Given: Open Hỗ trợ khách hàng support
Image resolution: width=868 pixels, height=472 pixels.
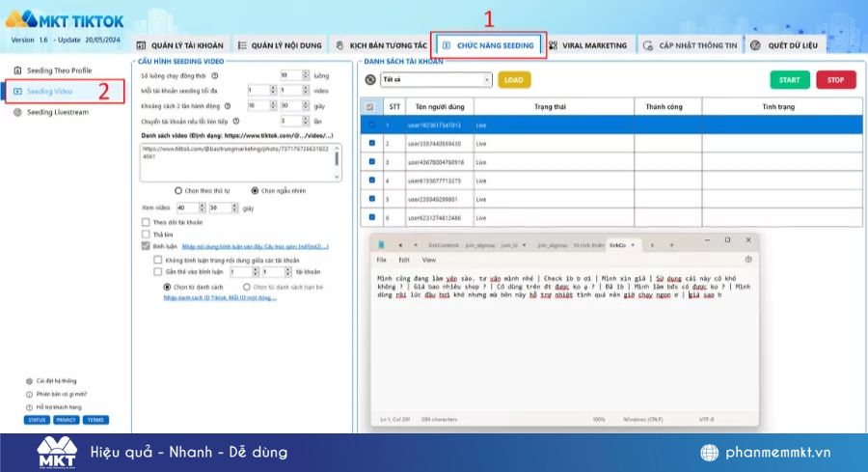Looking at the screenshot, I should click(59, 407).
